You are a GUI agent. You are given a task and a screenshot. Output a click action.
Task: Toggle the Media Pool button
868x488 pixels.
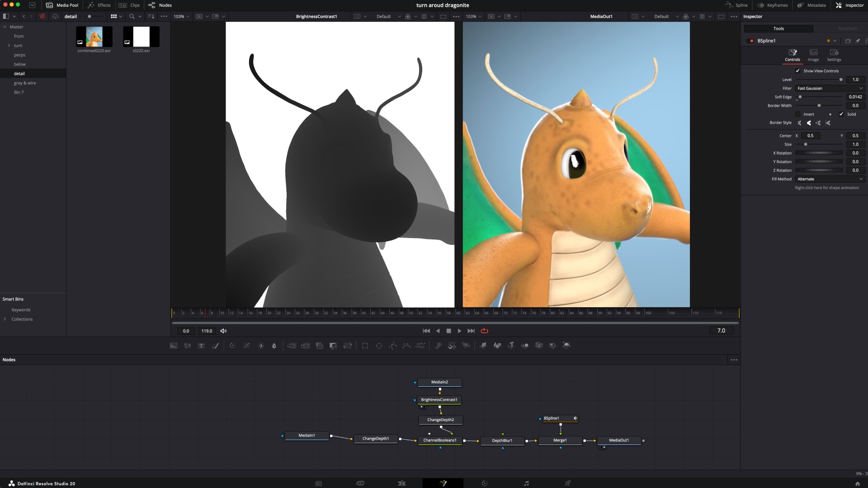point(62,5)
